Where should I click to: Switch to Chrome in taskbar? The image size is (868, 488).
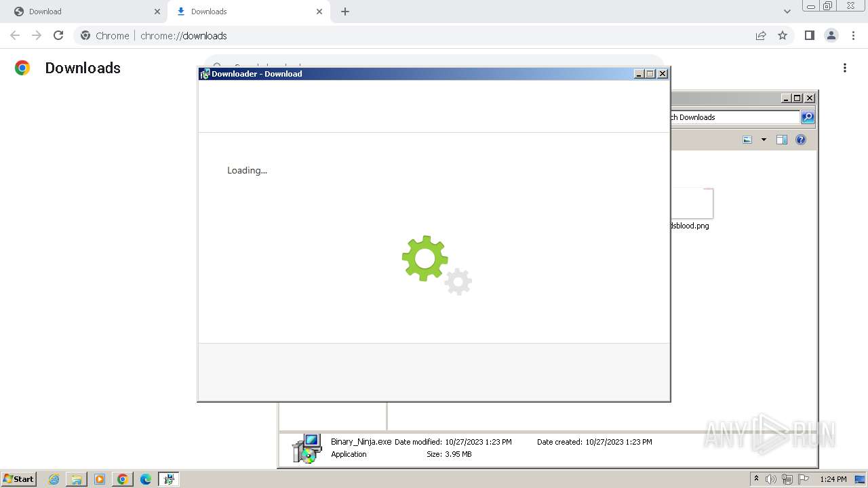(x=123, y=479)
